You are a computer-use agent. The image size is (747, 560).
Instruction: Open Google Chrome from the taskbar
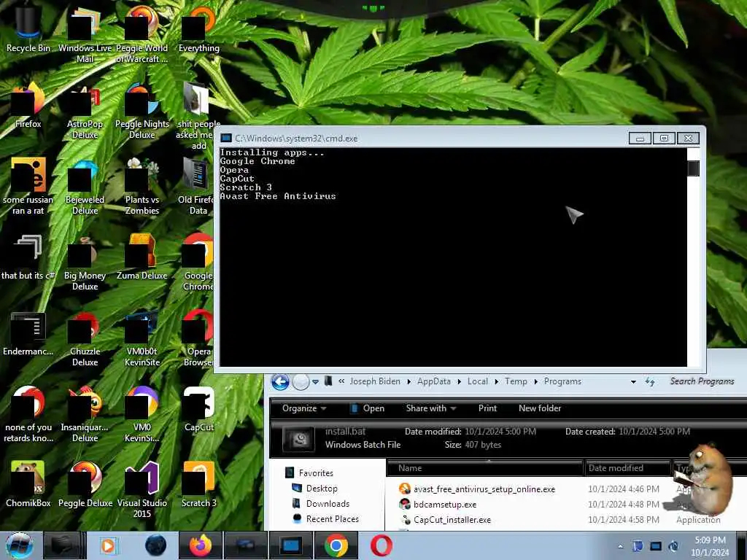tap(336, 545)
